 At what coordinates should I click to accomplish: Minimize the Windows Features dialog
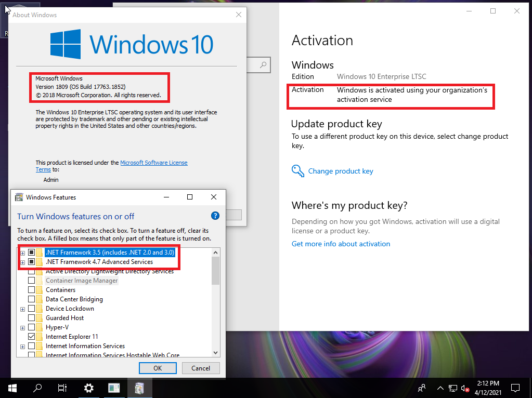[166, 197]
